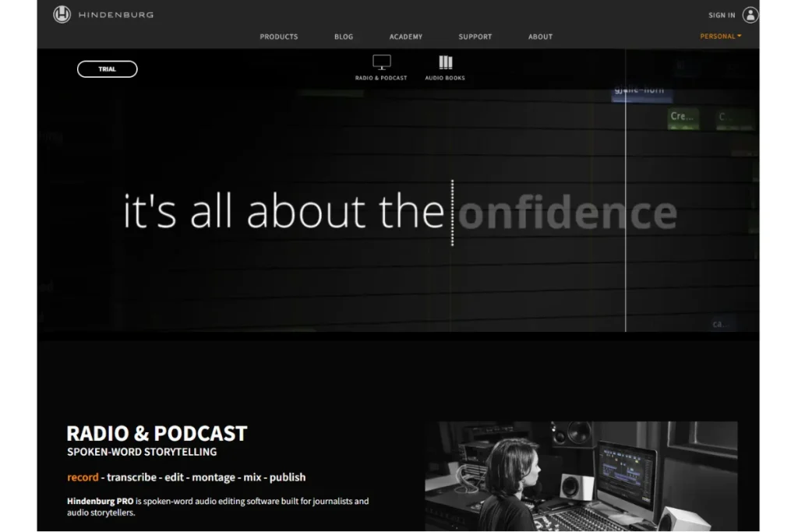Screen dimensions: 798x532
Task: Open the Products menu
Action: (x=279, y=37)
